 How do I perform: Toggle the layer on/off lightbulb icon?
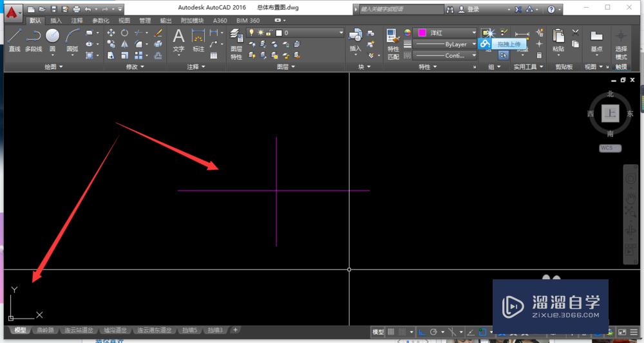[x=251, y=32]
